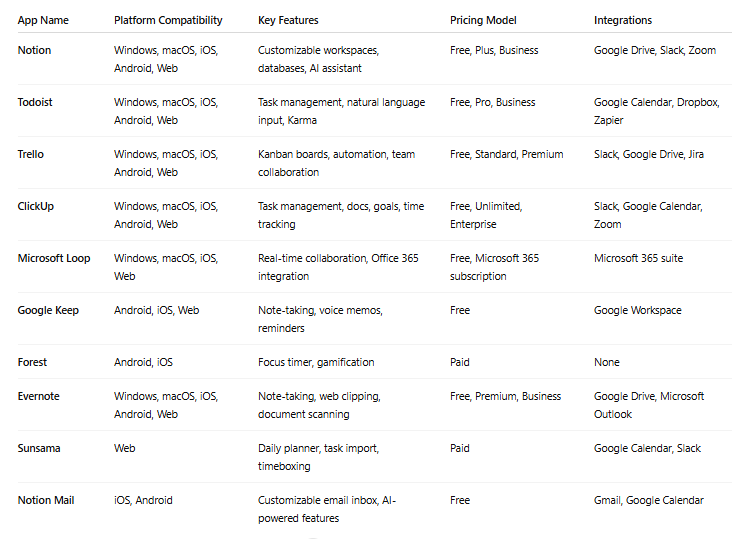
Task: Click the App Name column header
Action: [x=43, y=20]
